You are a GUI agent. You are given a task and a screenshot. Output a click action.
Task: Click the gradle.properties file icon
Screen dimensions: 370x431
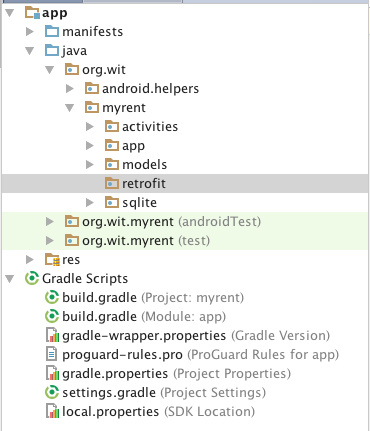[52, 373]
